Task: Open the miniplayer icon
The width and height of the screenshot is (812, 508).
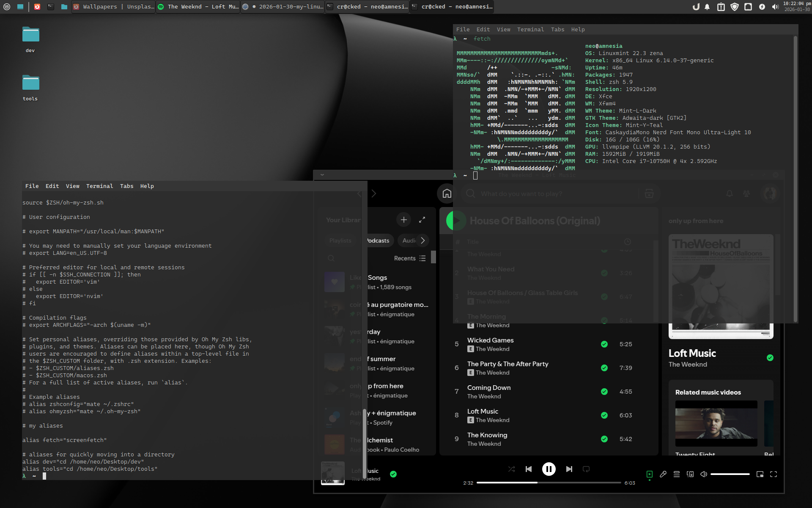Action: tap(760, 474)
